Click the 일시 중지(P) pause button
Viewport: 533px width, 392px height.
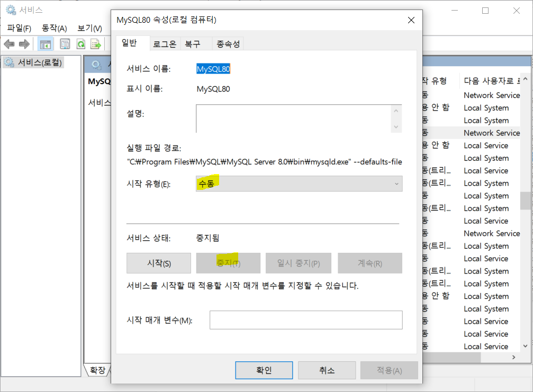299,263
